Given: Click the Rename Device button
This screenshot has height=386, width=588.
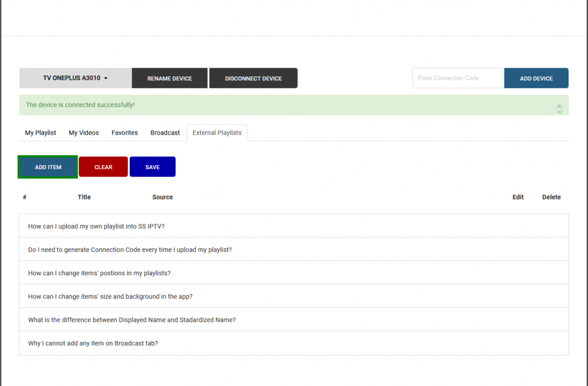Looking at the screenshot, I should tap(169, 79).
